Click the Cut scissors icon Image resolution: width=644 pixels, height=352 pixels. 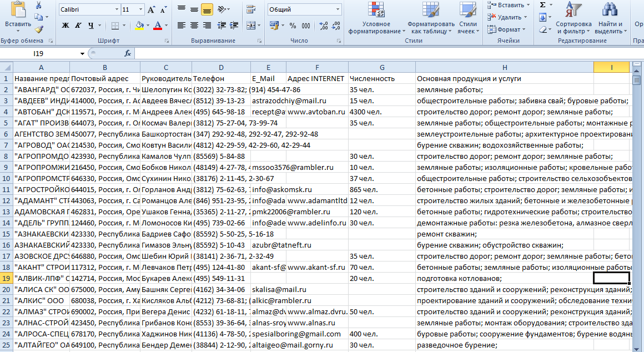(38, 6)
